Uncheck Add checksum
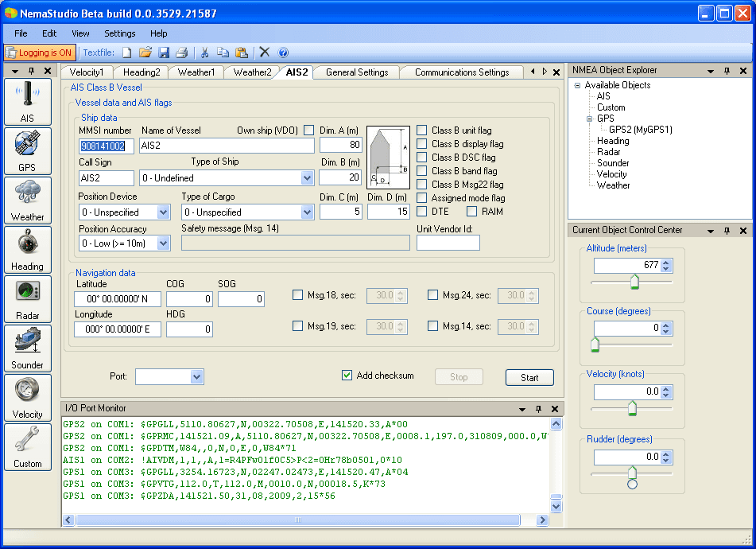This screenshot has height=549, width=756. point(347,376)
